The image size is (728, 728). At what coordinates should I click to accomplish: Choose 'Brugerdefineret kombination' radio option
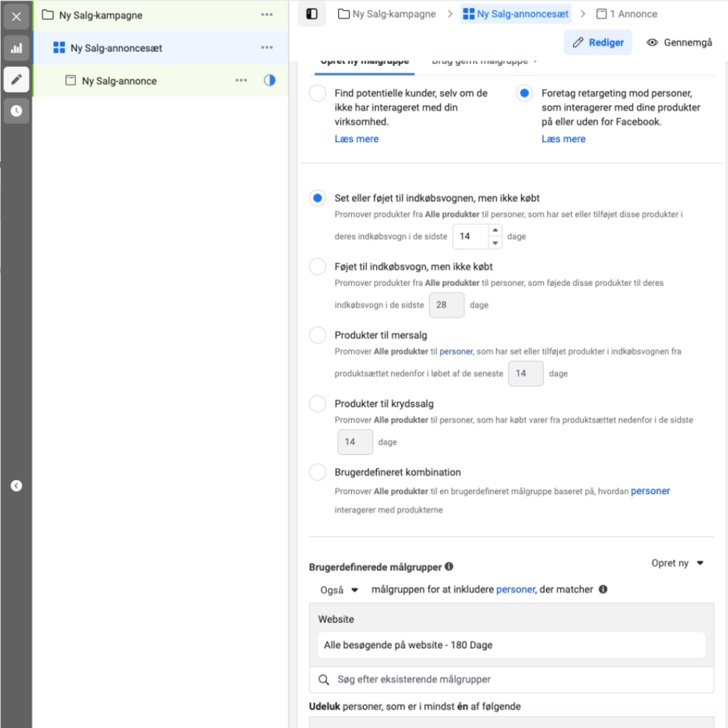pos(318,472)
